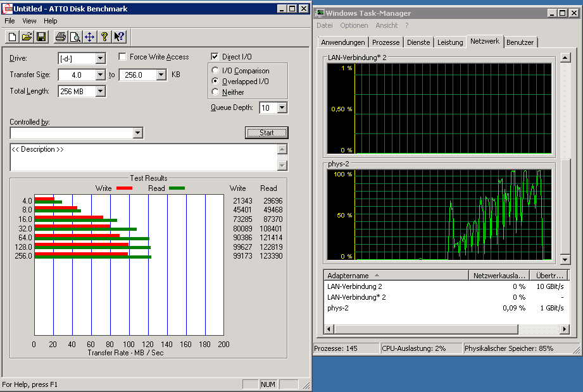Click the adapter list horizontal scrollbar thumb
Screen dimensions: 583x392
[x=426, y=329]
